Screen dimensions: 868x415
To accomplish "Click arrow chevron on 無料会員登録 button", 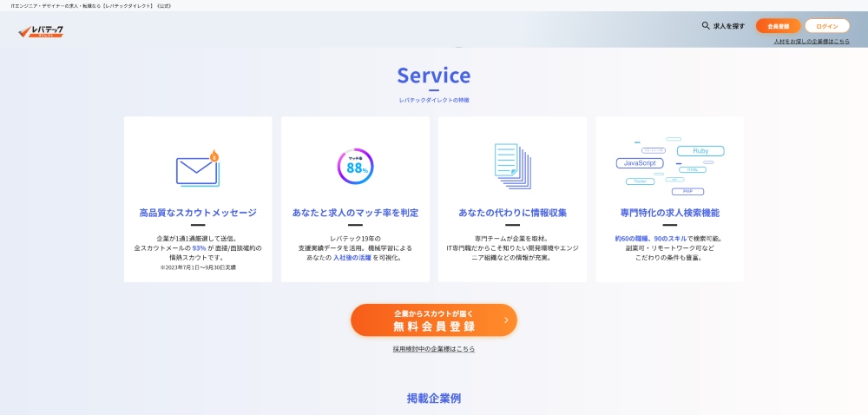I will [506, 319].
